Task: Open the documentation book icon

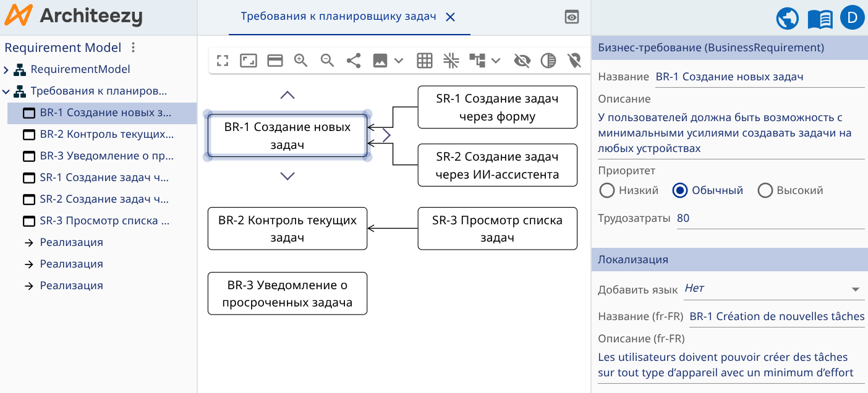Action: (820, 19)
